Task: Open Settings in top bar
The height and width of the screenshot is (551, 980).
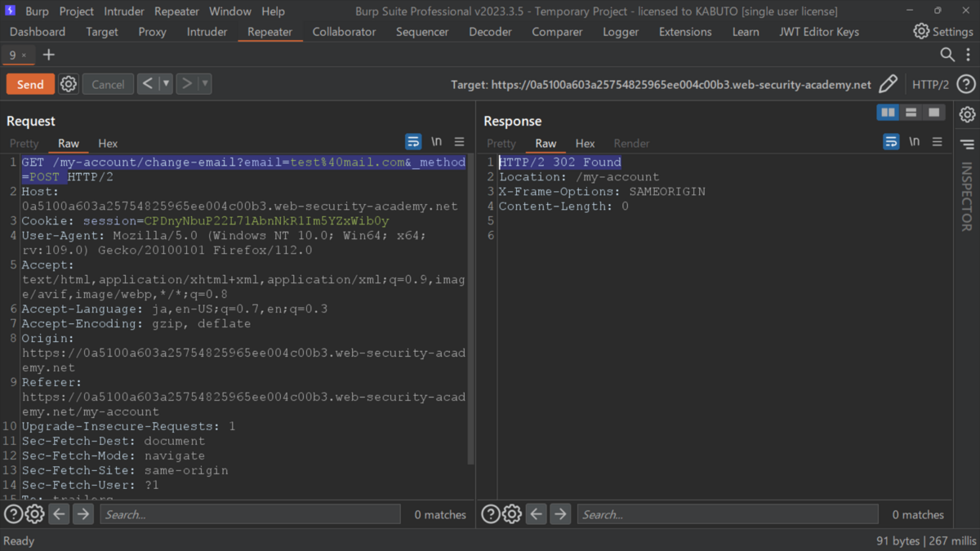Action: click(943, 32)
